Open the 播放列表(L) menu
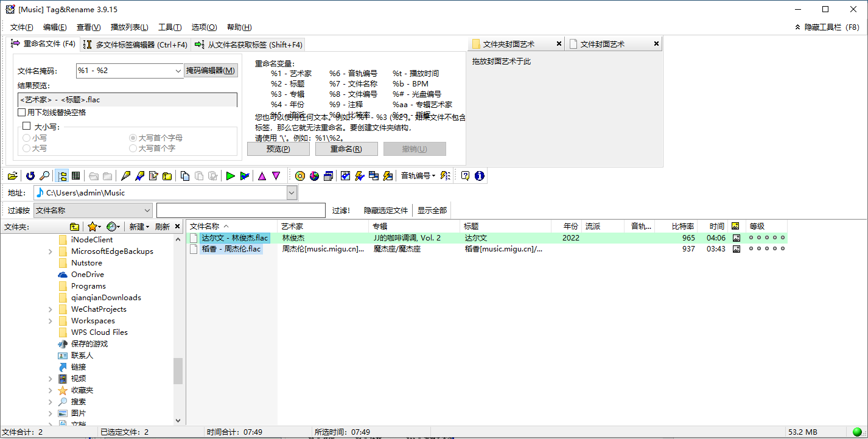The height and width of the screenshot is (439, 868). [x=130, y=27]
